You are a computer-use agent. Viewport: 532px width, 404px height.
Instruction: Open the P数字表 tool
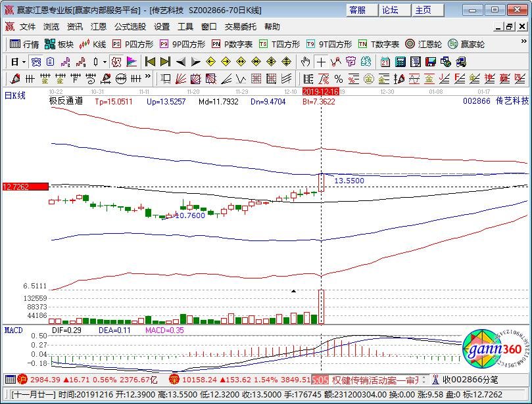[x=232, y=44]
